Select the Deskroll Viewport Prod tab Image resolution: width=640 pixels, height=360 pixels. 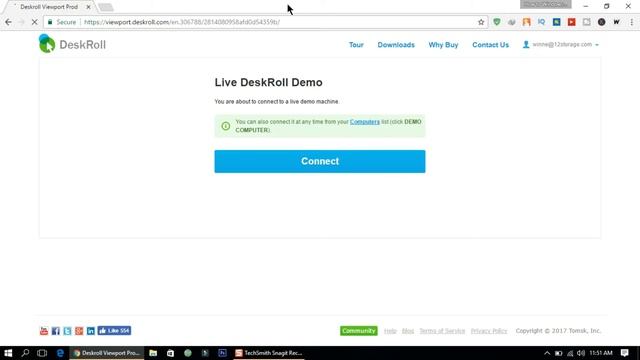49,7
